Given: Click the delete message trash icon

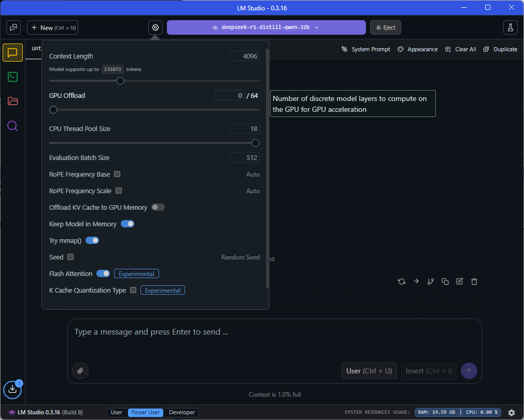Looking at the screenshot, I should tap(474, 281).
